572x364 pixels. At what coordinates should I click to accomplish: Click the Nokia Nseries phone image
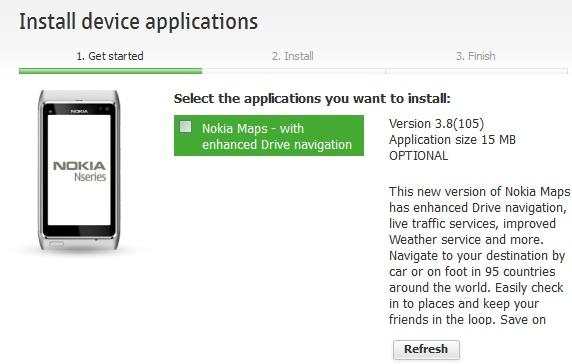[x=79, y=170]
